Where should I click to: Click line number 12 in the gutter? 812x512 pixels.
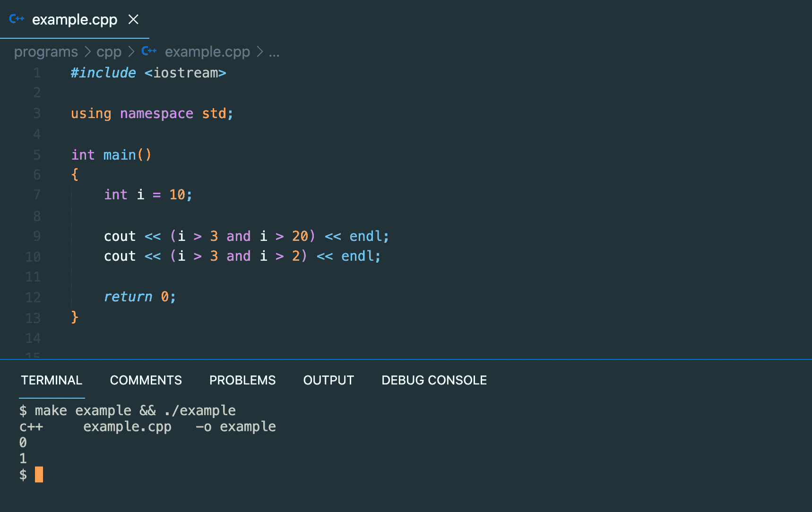33,298
